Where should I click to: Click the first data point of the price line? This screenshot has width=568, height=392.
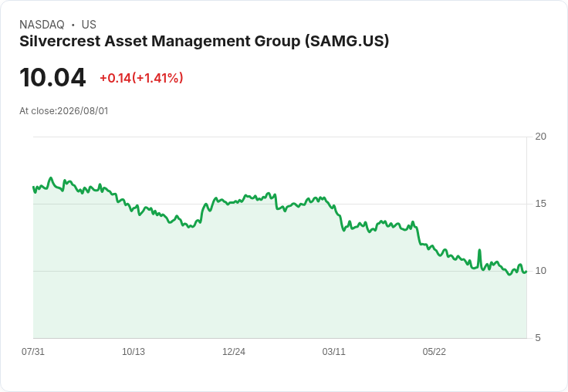[x=33, y=188]
